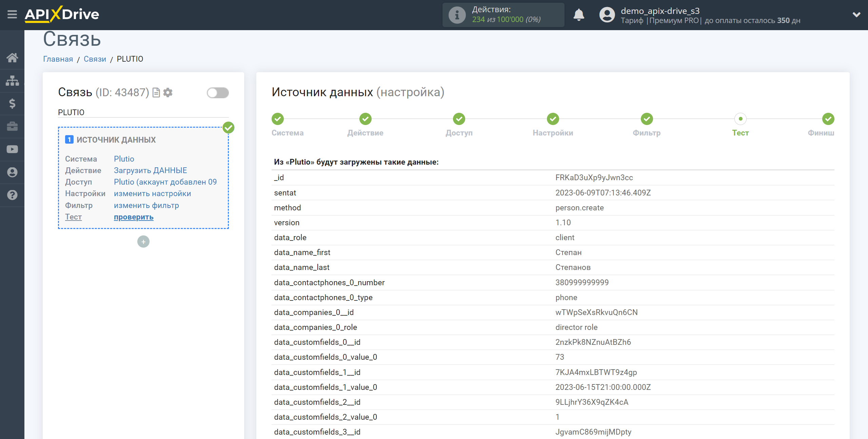Image resolution: width=868 pixels, height=439 pixels.
Task: Click the data_customfields_0__id field name
Action: (x=317, y=342)
